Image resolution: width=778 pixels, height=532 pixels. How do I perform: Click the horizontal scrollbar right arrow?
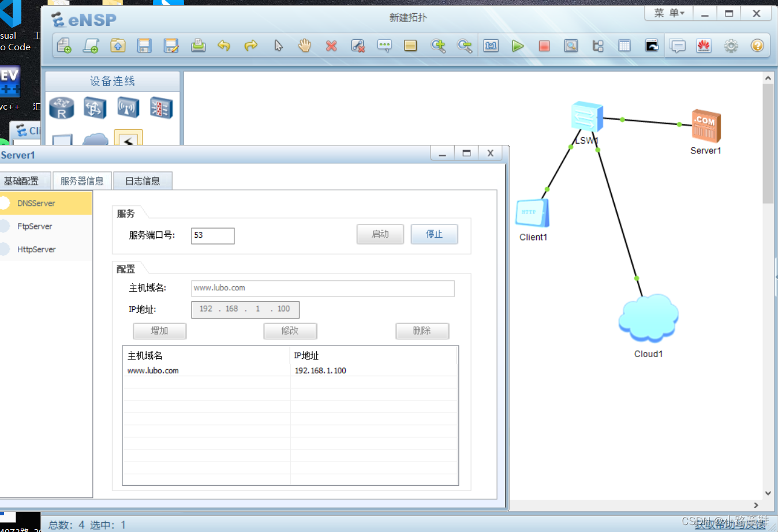coord(756,505)
